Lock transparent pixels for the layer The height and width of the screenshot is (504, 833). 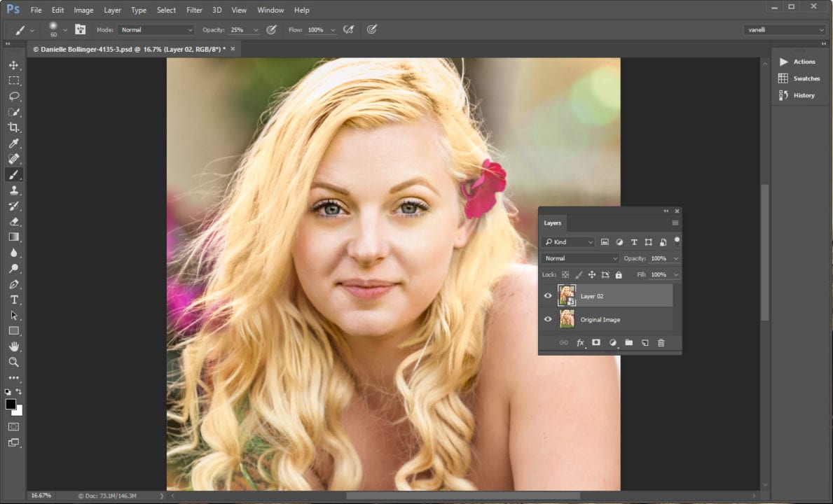point(565,274)
